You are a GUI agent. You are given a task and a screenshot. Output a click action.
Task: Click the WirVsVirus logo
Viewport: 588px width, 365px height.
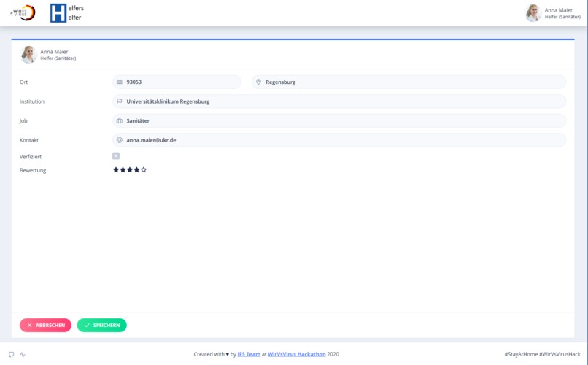point(23,12)
